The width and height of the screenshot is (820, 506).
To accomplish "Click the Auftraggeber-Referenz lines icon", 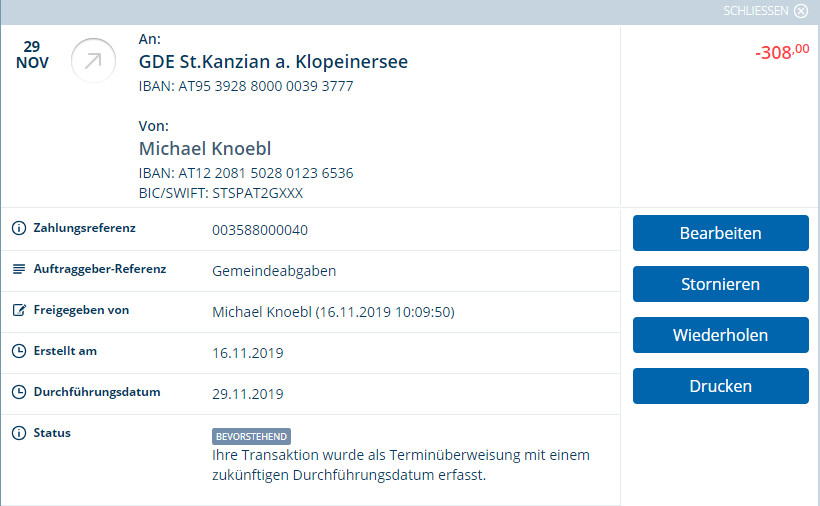I will tap(19, 269).
